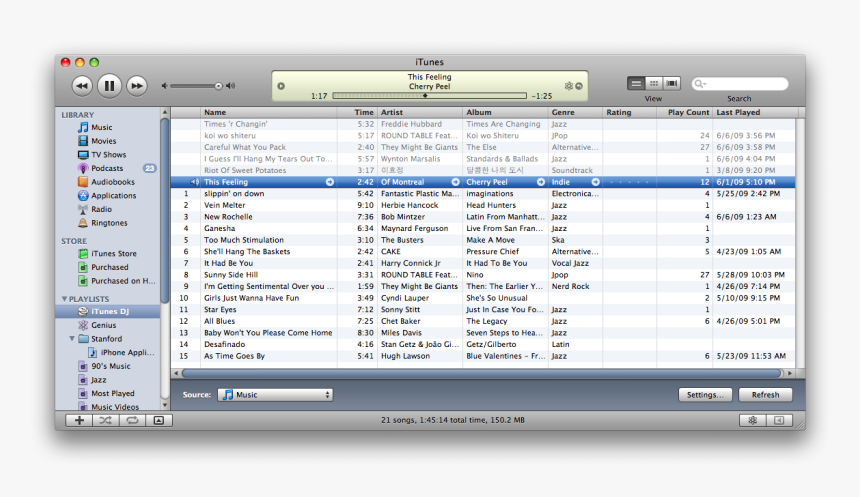This screenshot has width=860, height=497.
Task: Sort by Play Count column header
Action: pyautogui.click(x=684, y=112)
